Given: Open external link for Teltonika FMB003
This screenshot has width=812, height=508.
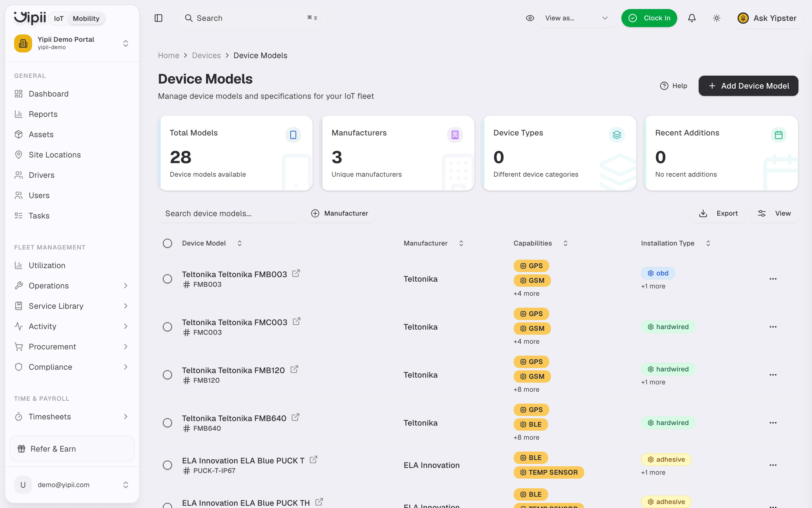Looking at the screenshot, I should (295, 273).
